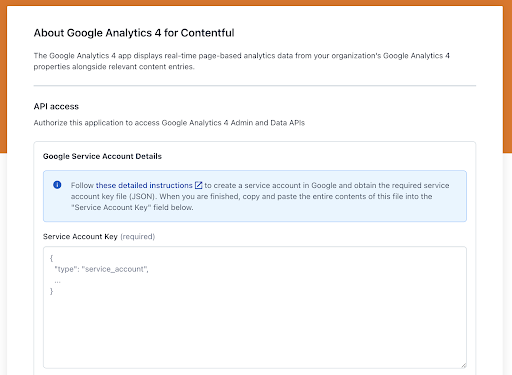Click the 'Authorize this application to access' description
This screenshot has height=375, width=512.
tap(169, 123)
